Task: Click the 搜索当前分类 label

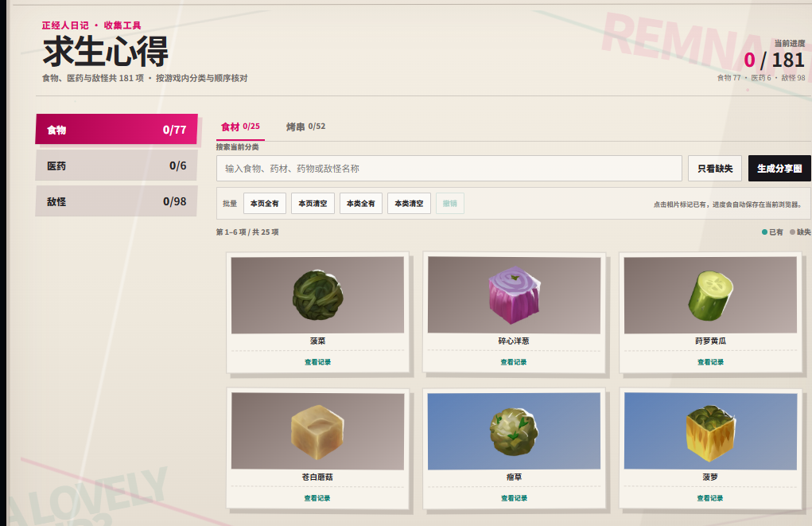Action: point(237,147)
